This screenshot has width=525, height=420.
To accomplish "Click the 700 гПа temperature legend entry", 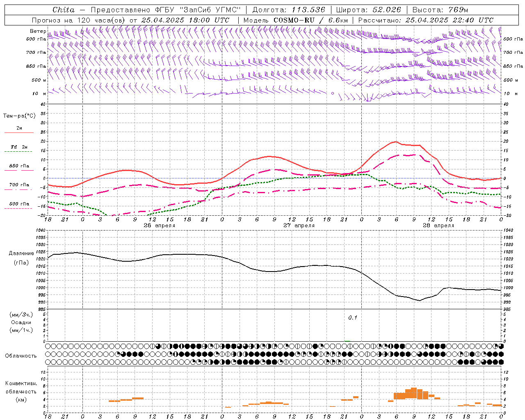I will pos(19,186).
